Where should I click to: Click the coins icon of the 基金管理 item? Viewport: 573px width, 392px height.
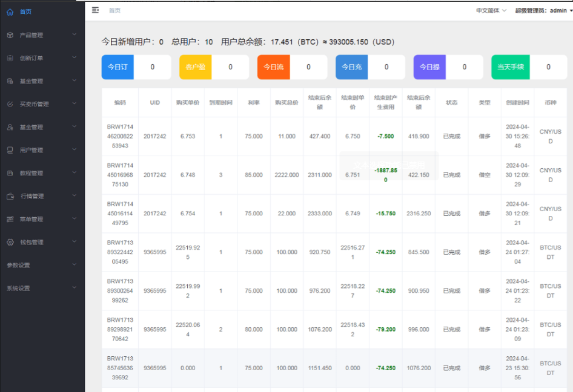click(x=10, y=81)
